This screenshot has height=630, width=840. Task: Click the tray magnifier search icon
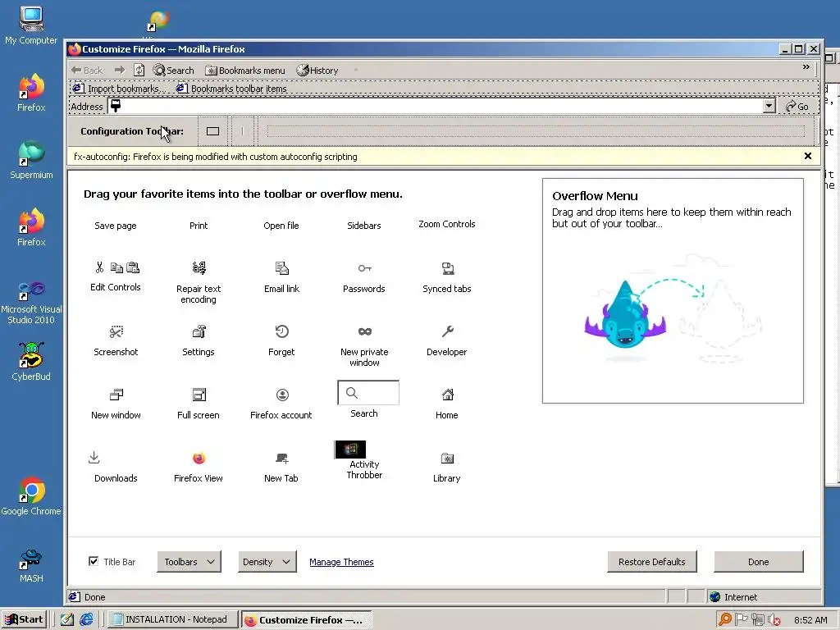point(725,620)
